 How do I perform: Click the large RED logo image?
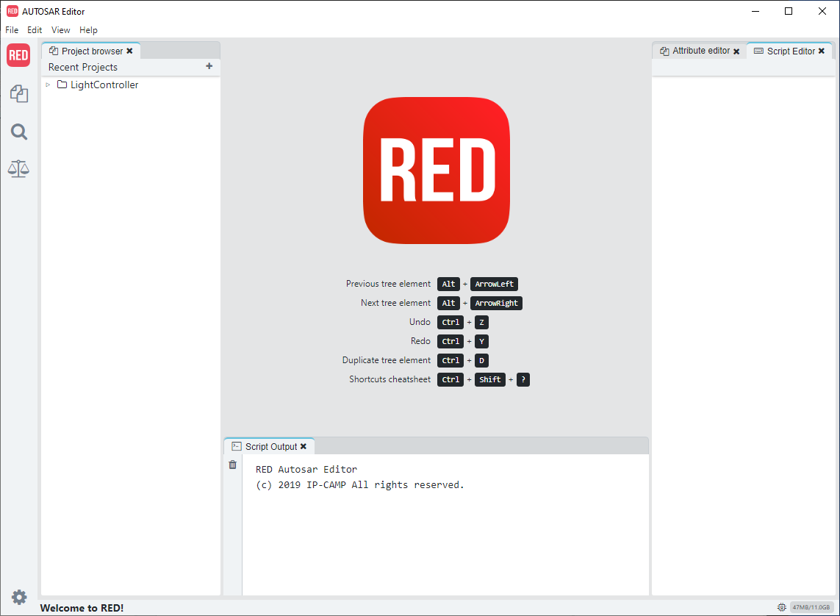pos(437,171)
